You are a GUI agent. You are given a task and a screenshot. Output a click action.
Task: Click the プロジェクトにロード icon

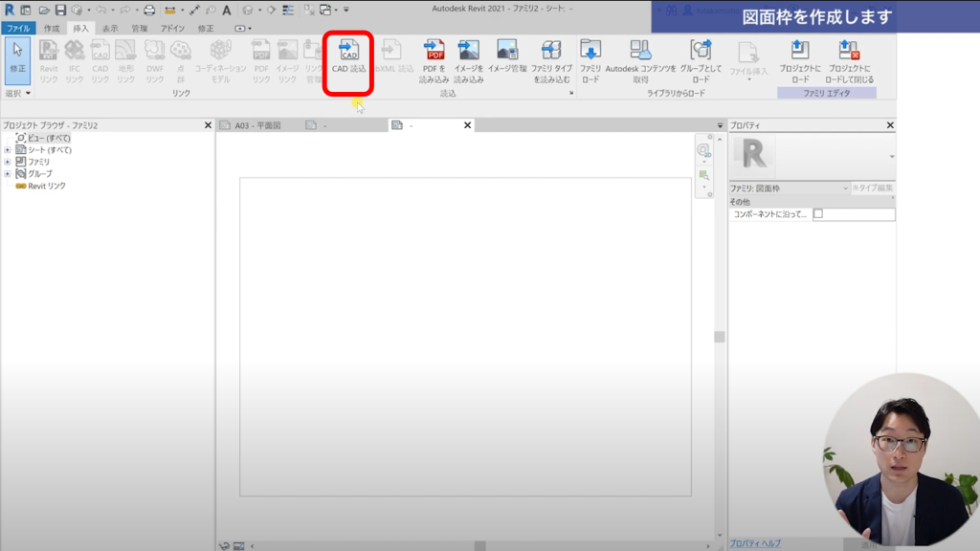(x=800, y=52)
